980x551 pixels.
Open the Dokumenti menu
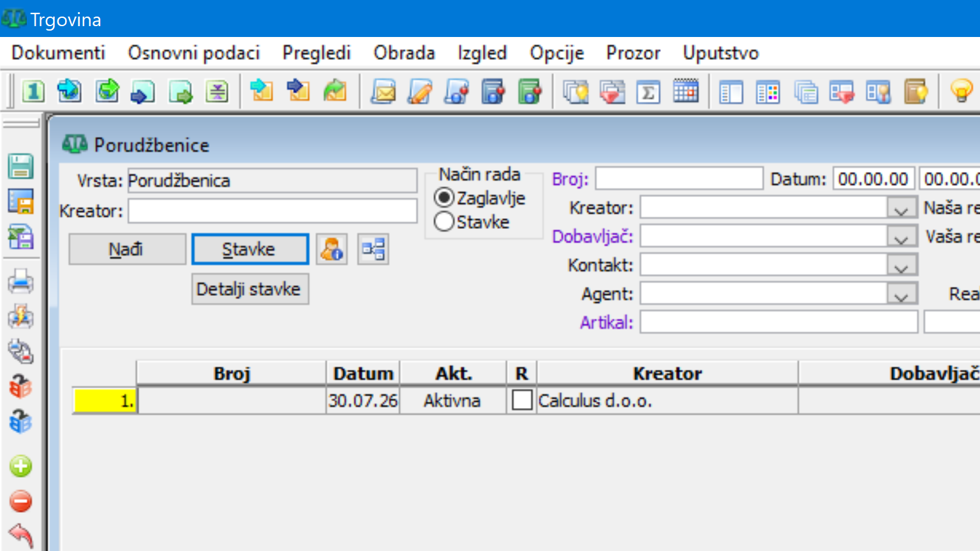pos(58,53)
